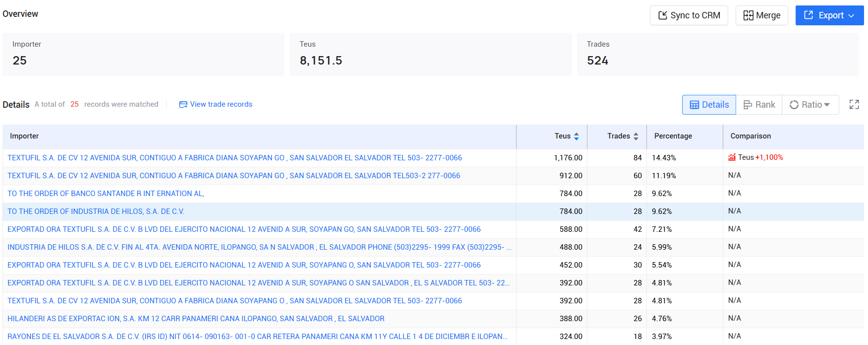868x345 pixels.
Task: Click the 1,176.00 Teus value
Action: click(x=568, y=158)
